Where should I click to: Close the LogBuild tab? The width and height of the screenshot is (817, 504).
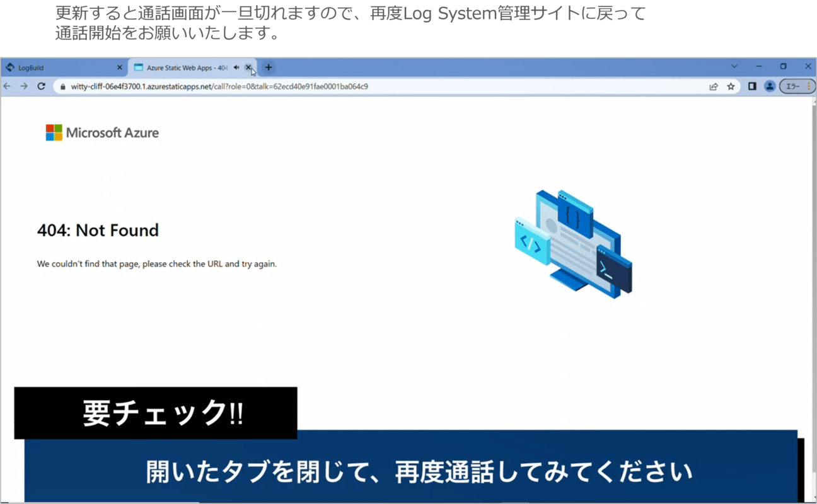click(120, 67)
